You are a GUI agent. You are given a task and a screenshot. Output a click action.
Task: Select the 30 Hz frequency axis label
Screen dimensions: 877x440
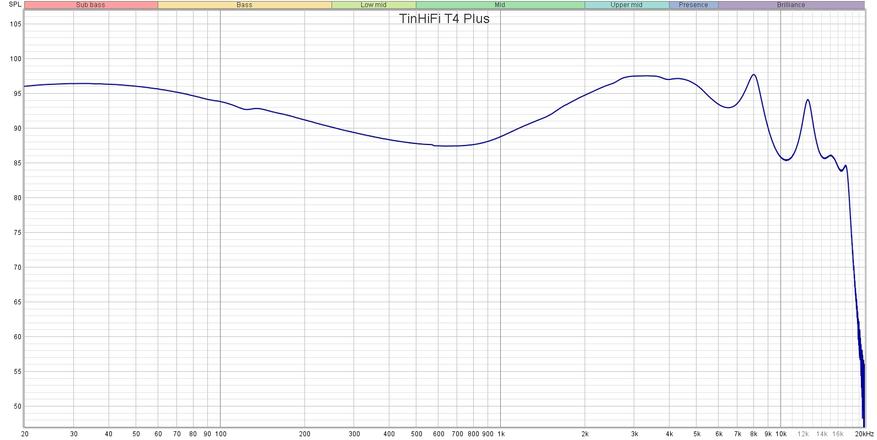coord(74,434)
